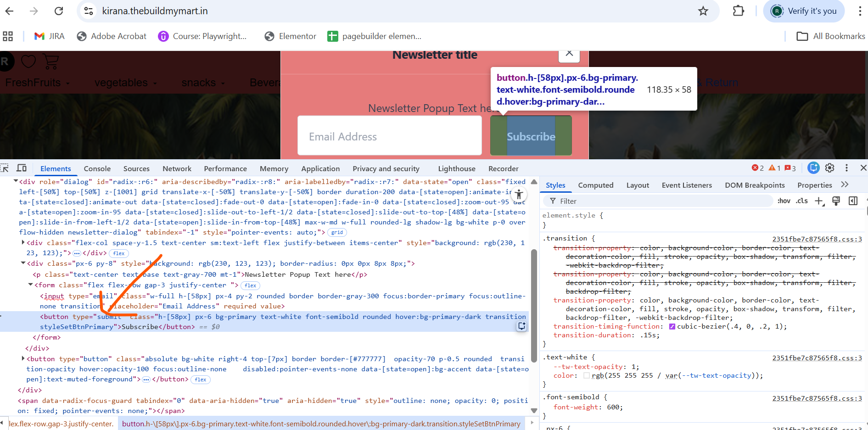
Task: Switch to the Console tab
Action: coord(97,169)
